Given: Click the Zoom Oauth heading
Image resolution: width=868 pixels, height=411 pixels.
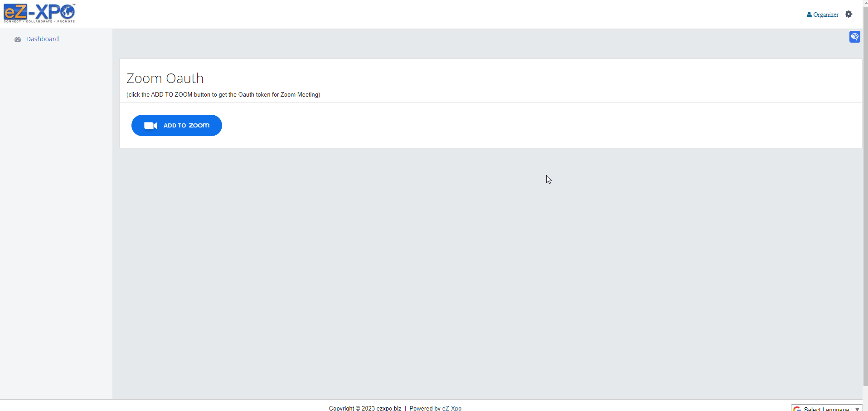Looking at the screenshot, I should tap(165, 78).
